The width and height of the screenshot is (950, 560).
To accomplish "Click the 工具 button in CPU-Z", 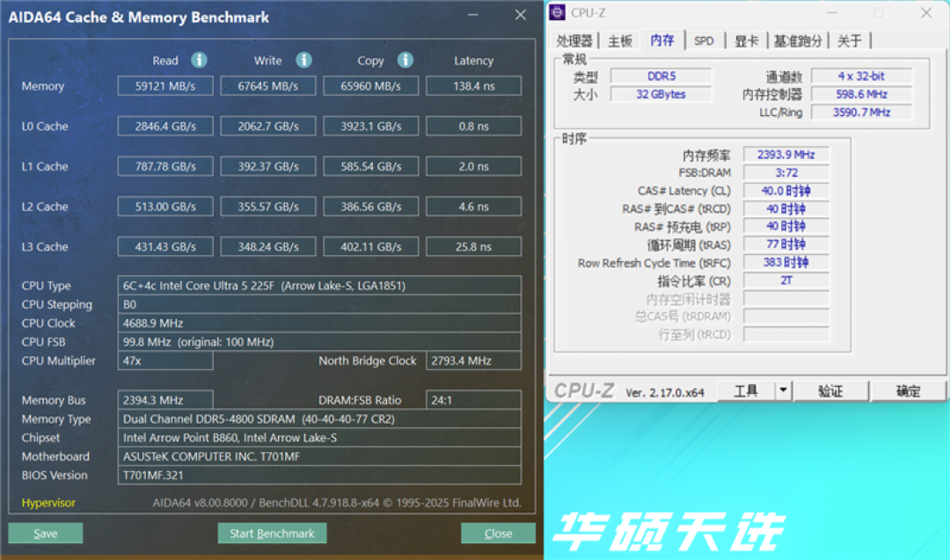I will [x=746, y=390].
